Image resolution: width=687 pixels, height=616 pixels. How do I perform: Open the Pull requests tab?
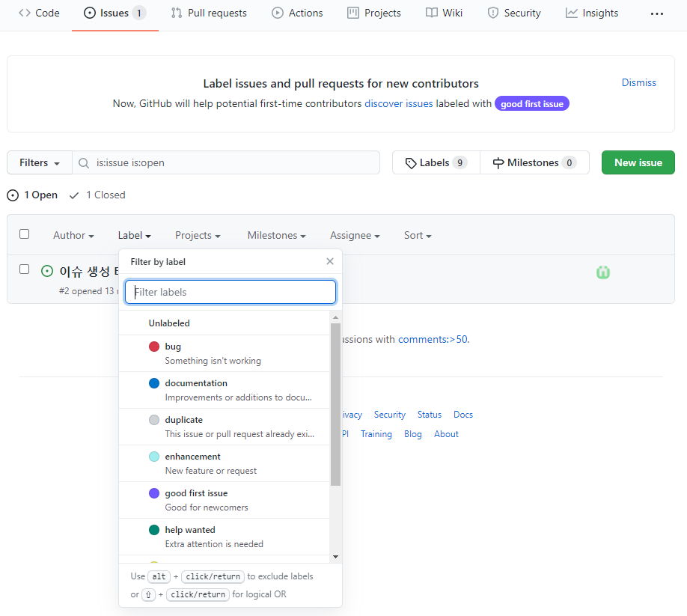click(x=209, y=13)
